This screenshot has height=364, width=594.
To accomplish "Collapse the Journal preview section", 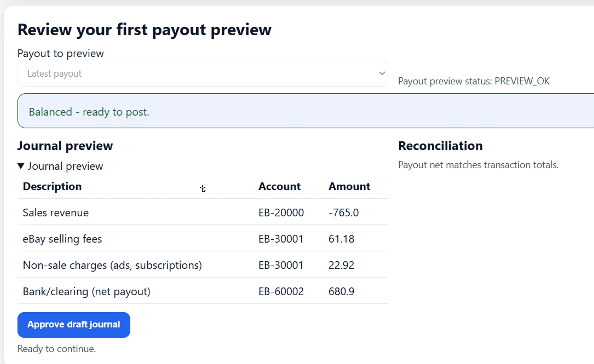I will pos(20,166).
